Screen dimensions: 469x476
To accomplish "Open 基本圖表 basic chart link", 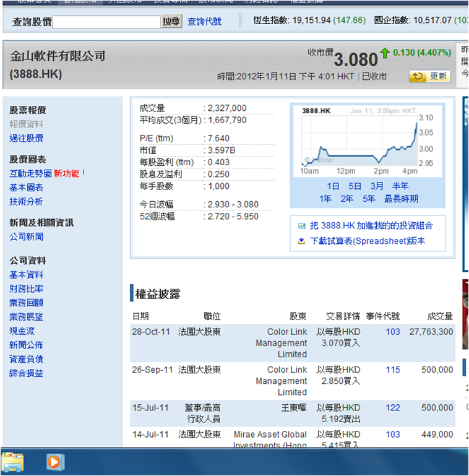I will coord(26,188).
